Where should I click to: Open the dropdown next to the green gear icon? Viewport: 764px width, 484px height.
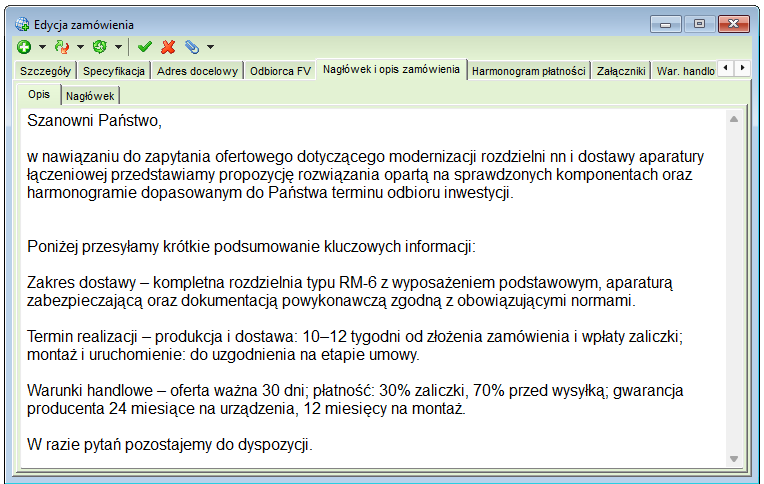pyautogui.click(x=118, y=47)
